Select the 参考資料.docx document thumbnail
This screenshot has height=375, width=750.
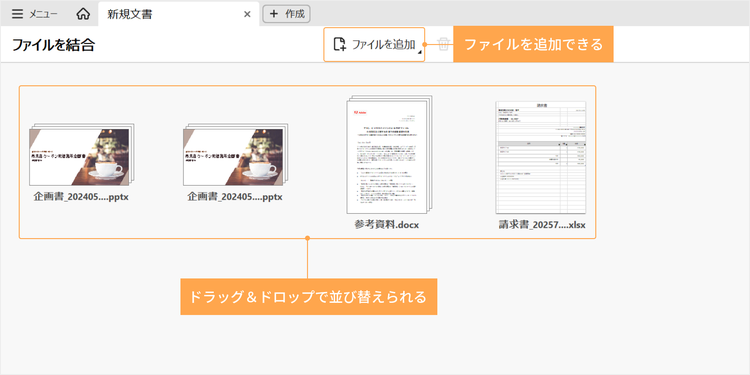(x=389, y=154)
